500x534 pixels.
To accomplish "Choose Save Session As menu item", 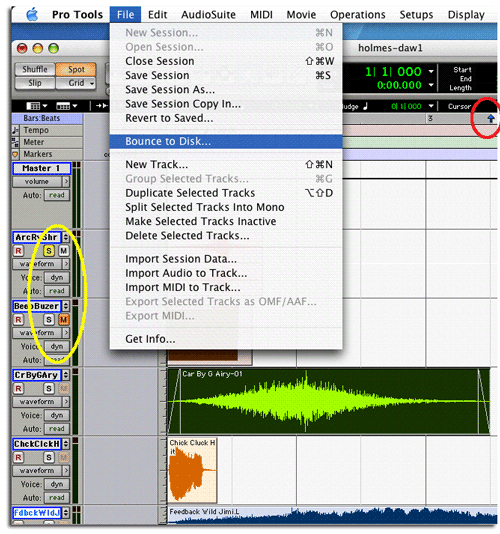I will click(x=226, y=90).
